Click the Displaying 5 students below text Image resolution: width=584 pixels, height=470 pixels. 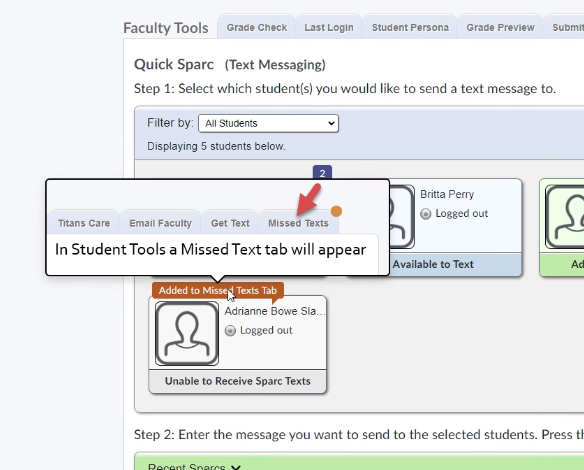pyautogui.click(x=216, y=146)
